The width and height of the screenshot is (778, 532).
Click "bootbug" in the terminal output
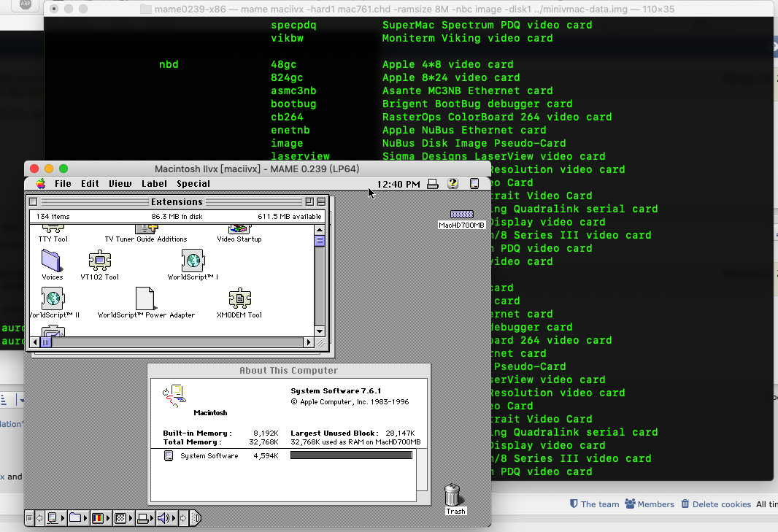pyautogui.click(x=293, y=104)
